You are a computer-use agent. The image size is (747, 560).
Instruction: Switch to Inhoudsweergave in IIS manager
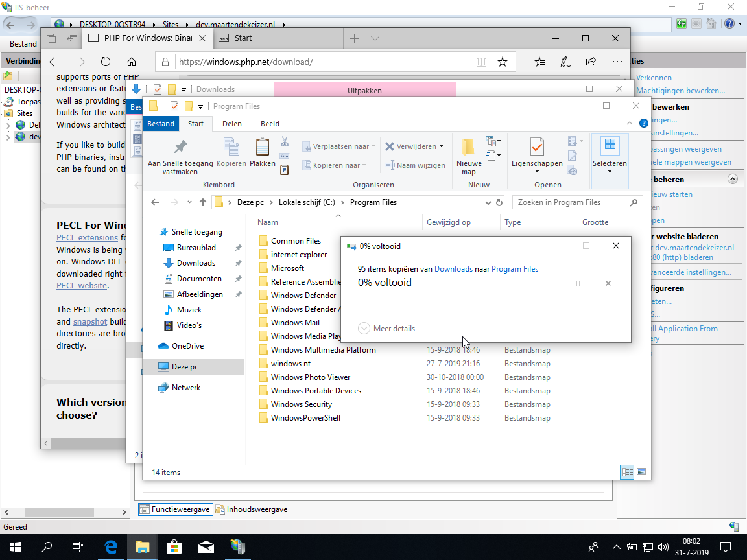pos(251,509)
